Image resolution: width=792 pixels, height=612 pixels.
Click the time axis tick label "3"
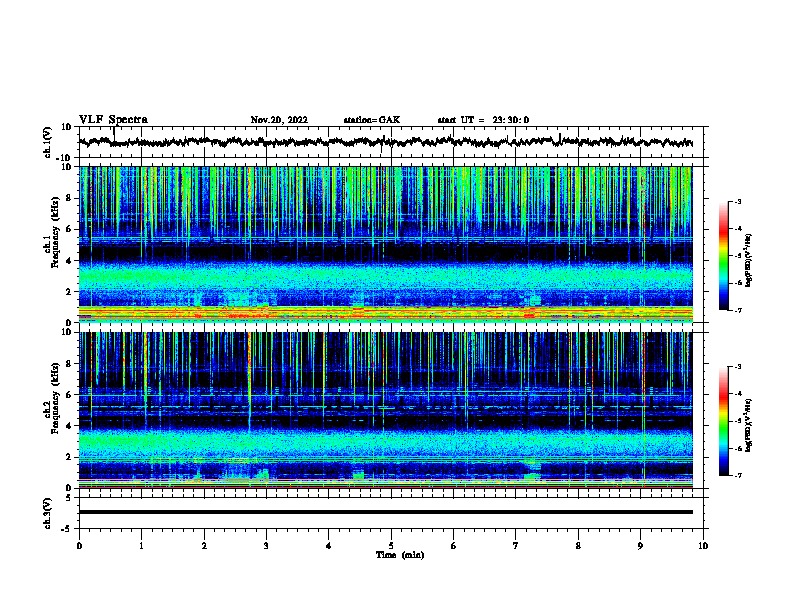coord(266,545)
